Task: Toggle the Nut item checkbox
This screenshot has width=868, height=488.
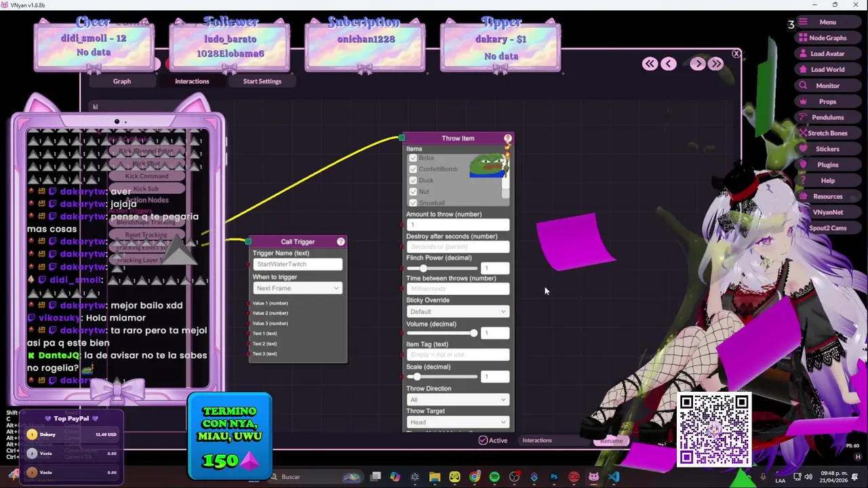Action: point(413,192)
